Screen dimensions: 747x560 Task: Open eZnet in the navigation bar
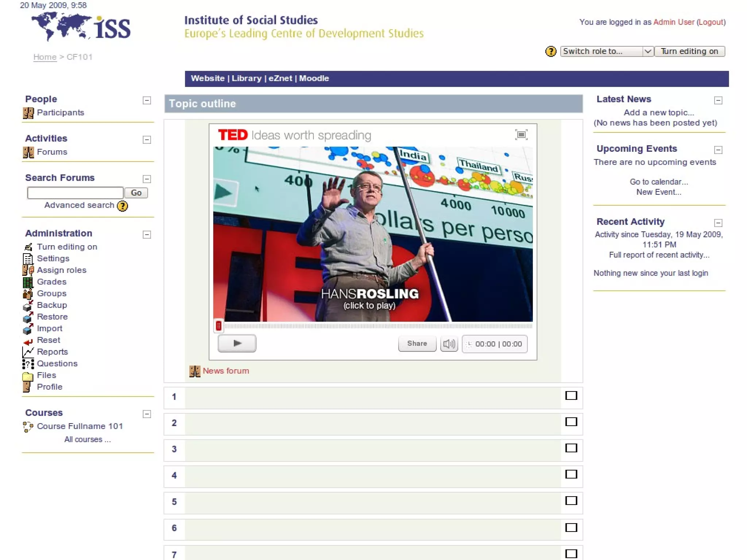pyautogui.click(x=280, y=78)
